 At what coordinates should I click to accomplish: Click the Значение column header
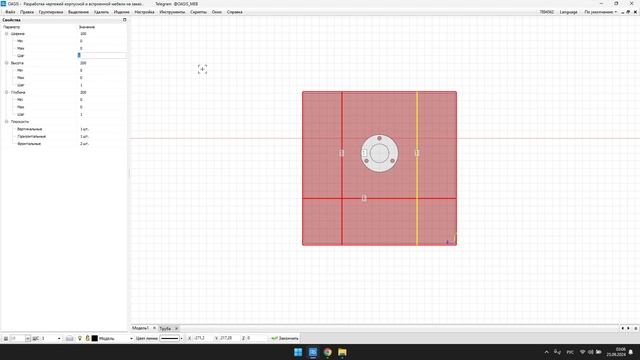(87, 27)
